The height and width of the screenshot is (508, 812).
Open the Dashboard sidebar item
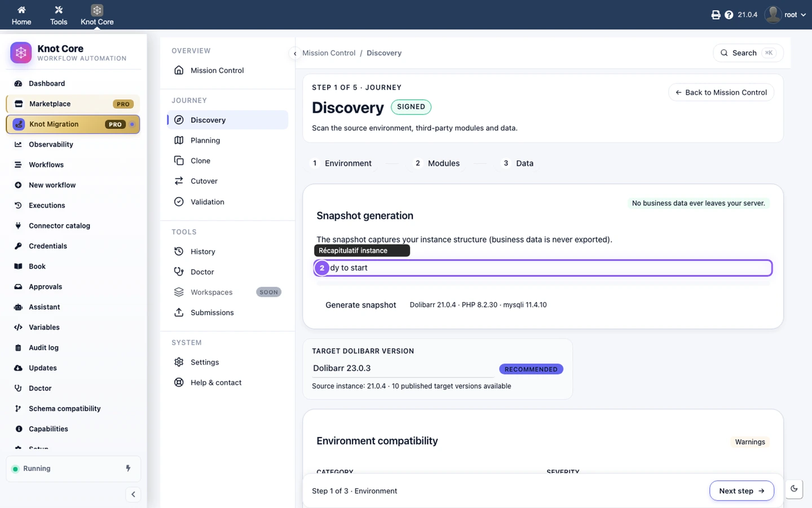pos(73,84)
